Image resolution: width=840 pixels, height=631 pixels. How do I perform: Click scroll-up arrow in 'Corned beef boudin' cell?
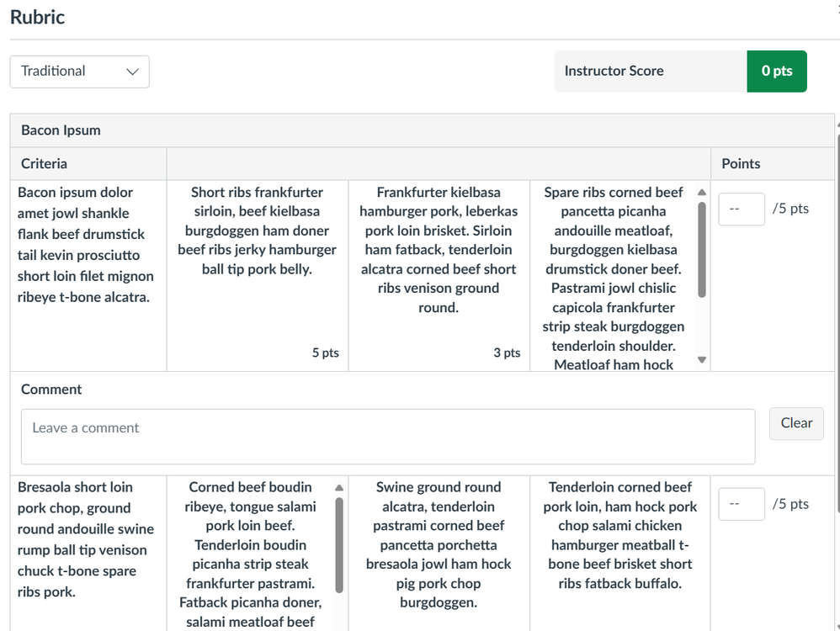tap(339, 488)
